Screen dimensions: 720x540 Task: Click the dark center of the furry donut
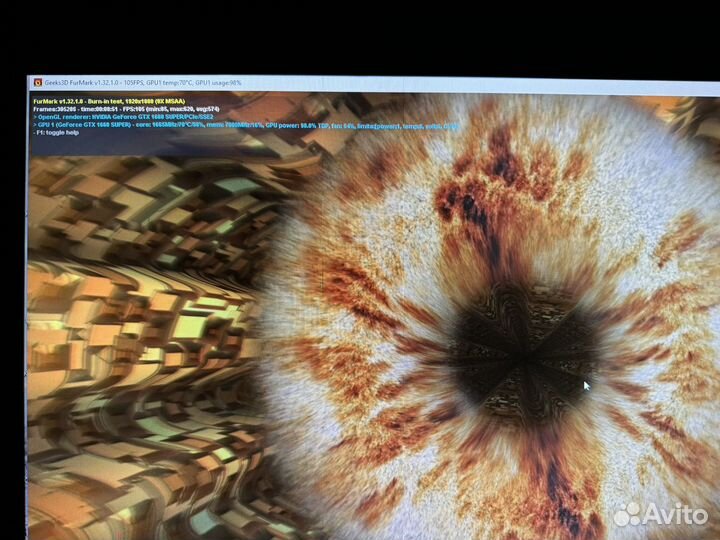520,345
